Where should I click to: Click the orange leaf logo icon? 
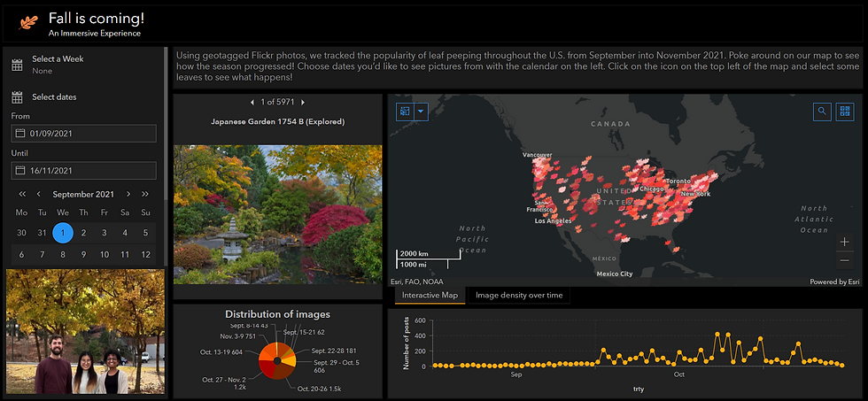(x=27, y=22)
